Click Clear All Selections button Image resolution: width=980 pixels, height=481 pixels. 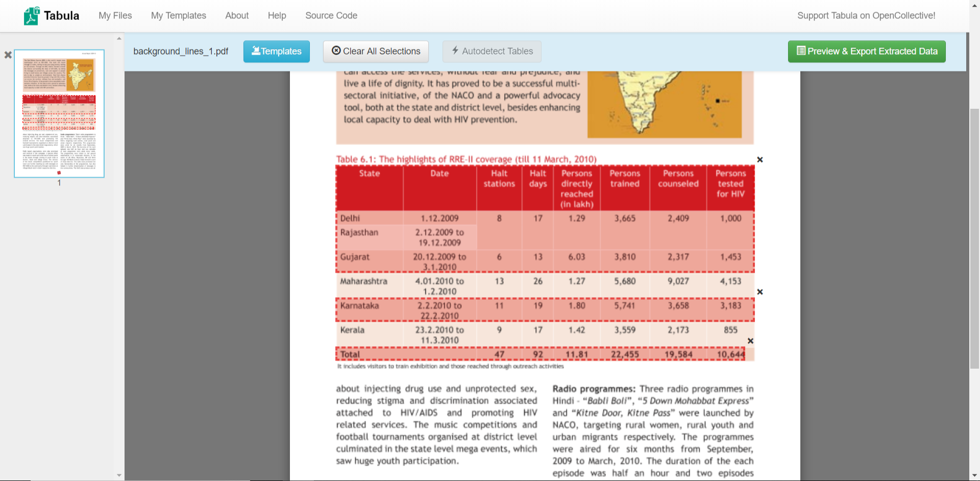(376, 52)
